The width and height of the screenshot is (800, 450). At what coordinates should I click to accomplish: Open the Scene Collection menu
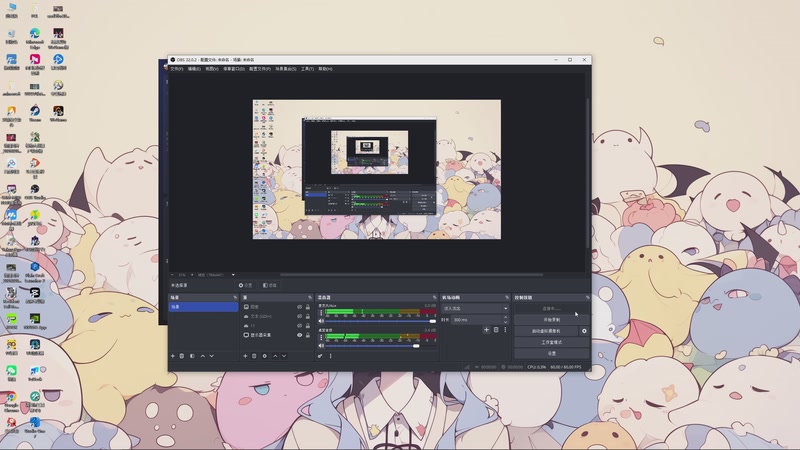pyautogui.click(x=286, y=69)
